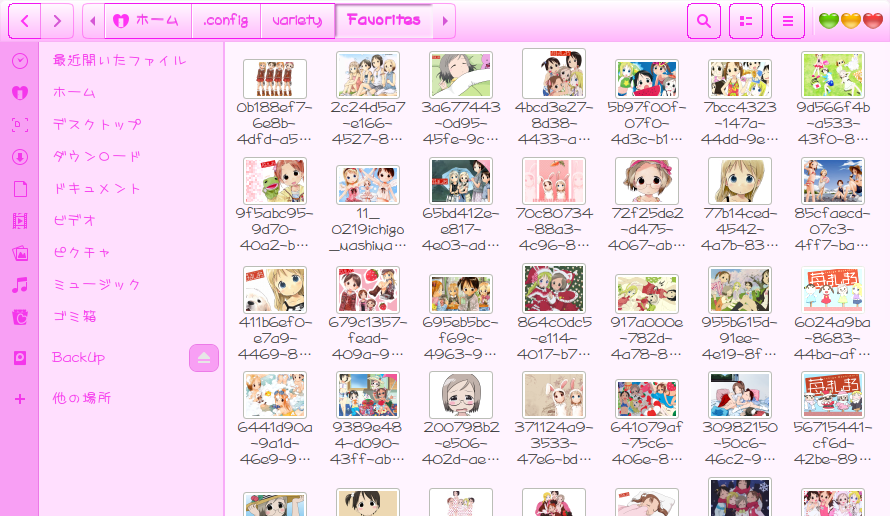Click the trash icon in sidebar

coord(20,317)
